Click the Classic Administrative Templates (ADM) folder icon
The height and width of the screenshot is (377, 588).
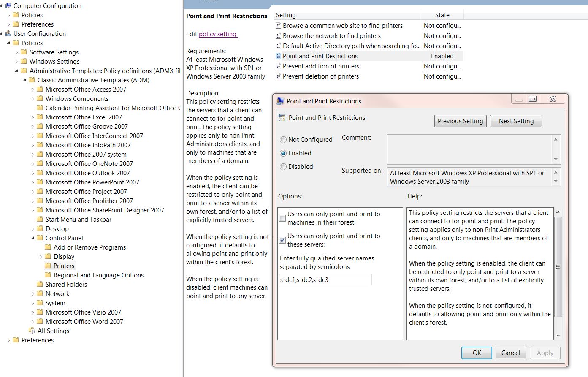pyautogui.click(x=32, y=80)
